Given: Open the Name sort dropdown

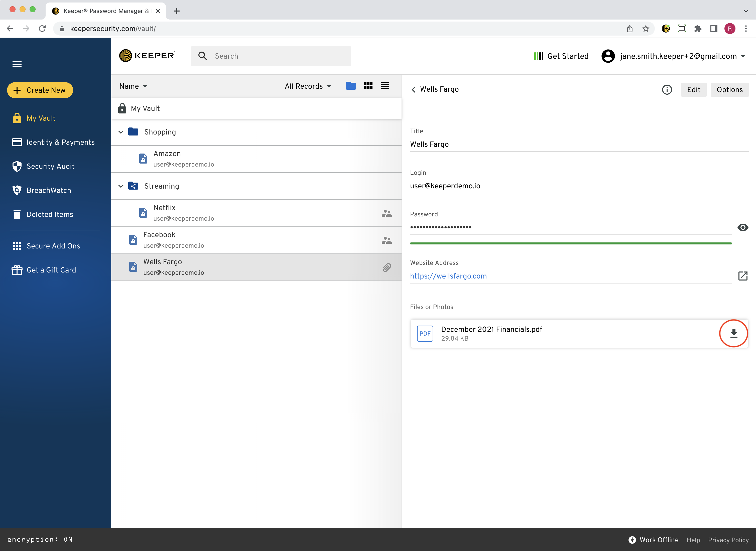Looking at the screenshot, I should (x=134, y=86).
